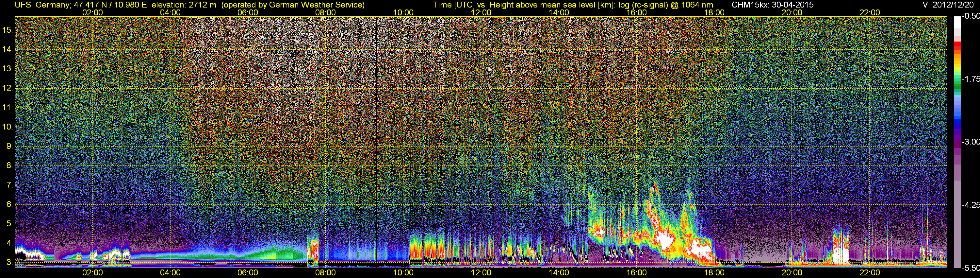Click "10:00" on the bottom time axis
This screenshot has width=980, height=278.
pyautogui.click(x=403, y=273)
